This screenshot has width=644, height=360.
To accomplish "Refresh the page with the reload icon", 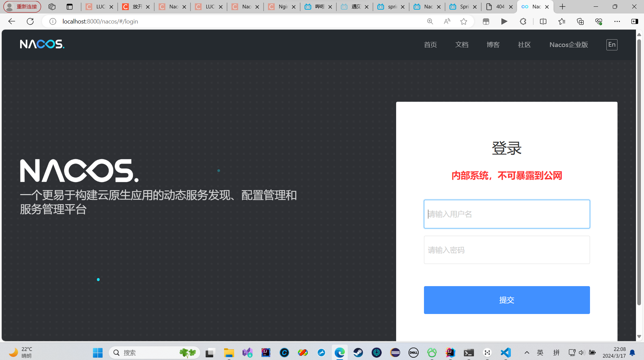I will point(30,21).
